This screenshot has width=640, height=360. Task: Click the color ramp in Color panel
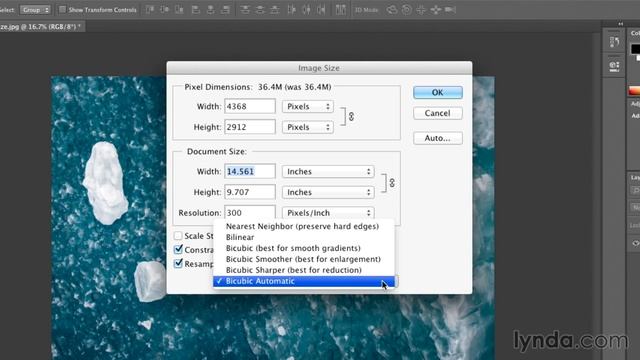point(635,91)
